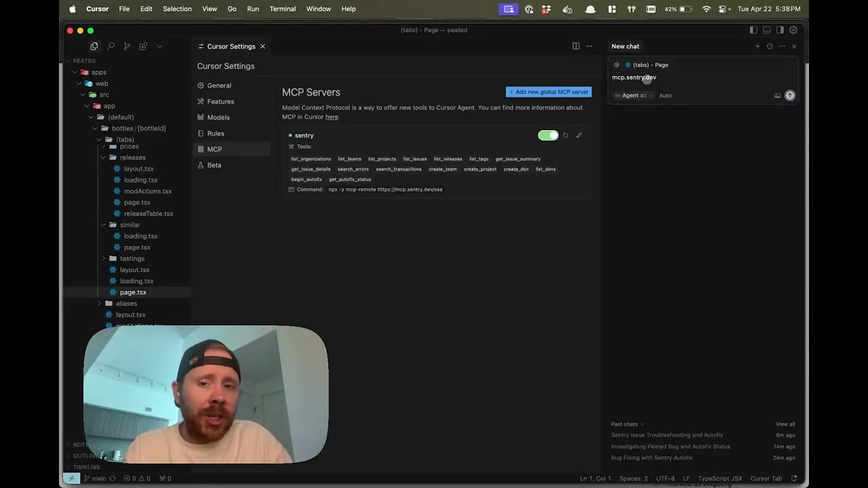Follow the 'here' documentation link
The image size is (868, 488).
pos(332,117)
